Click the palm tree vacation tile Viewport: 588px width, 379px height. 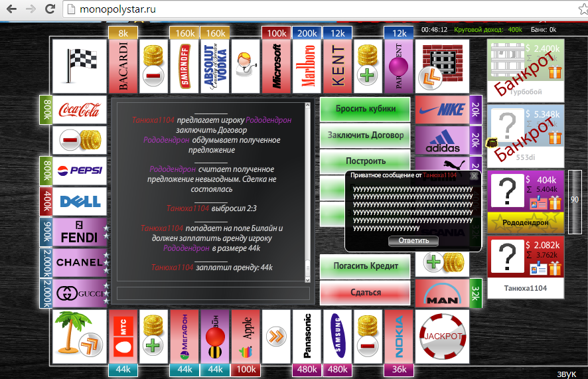[80, 337]
